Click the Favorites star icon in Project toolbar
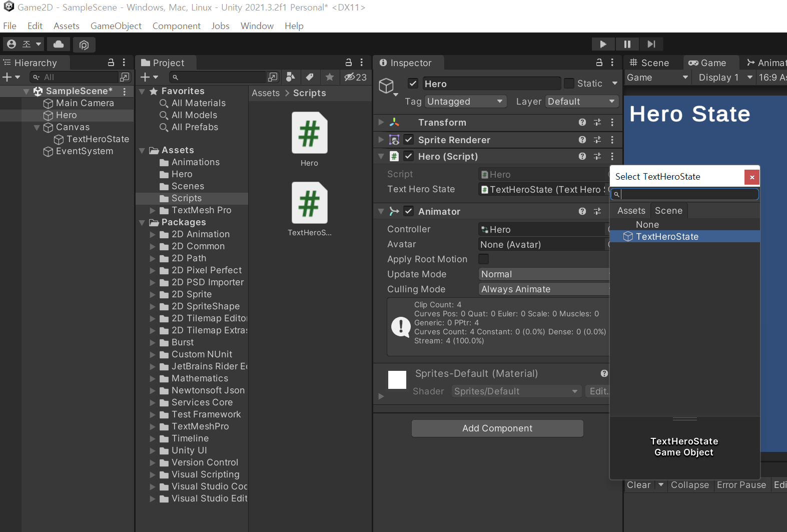The height and width of the screenshot is (532, 787). [329, 77]
